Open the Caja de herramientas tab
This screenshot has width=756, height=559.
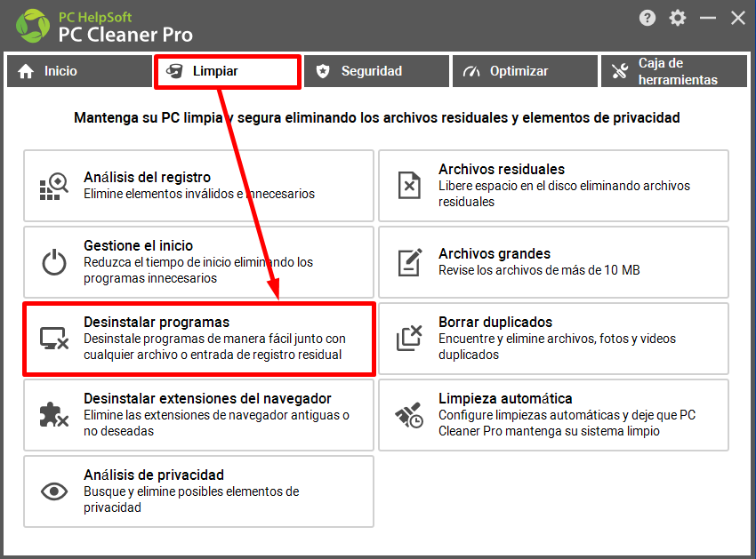click(674, 71)
